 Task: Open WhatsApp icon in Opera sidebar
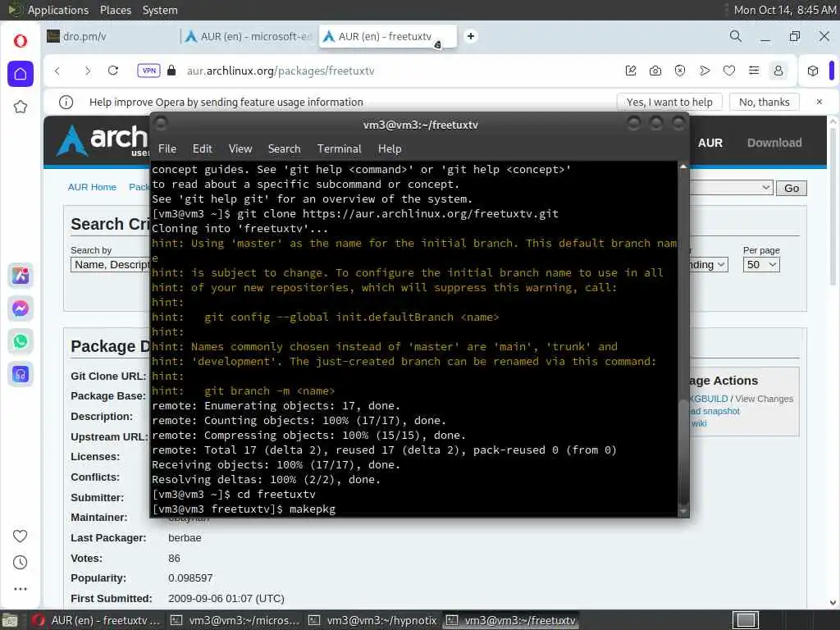click(x=21, y=341)
